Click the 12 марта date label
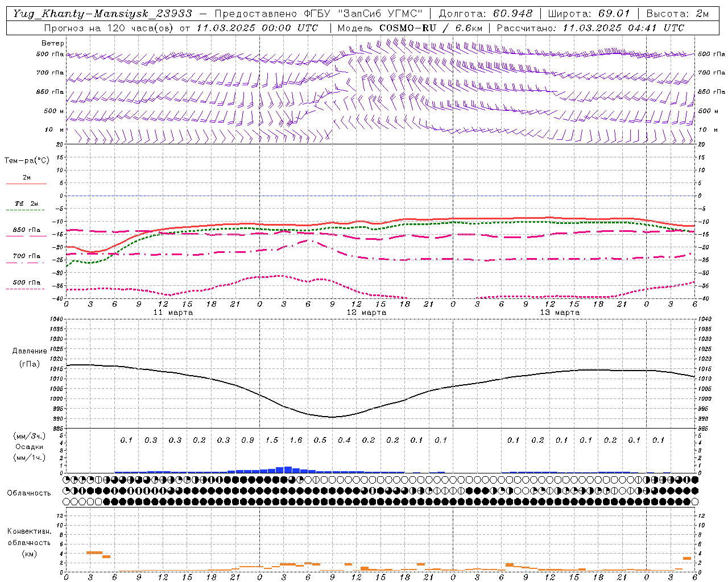The height and width of the screenshot is (582, 728). pos(367,313)
